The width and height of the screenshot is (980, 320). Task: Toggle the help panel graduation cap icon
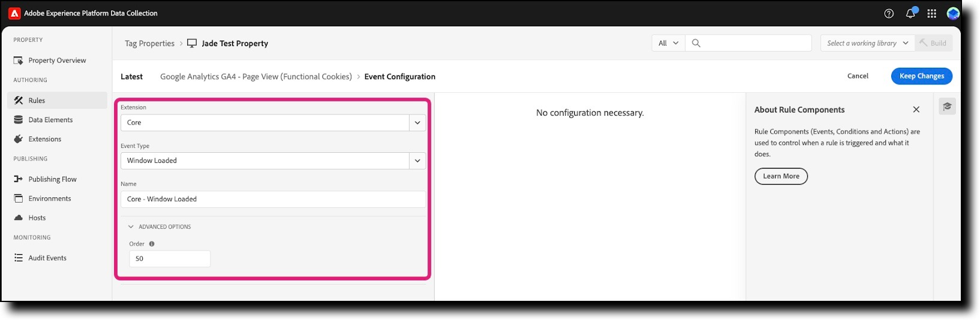947,107
